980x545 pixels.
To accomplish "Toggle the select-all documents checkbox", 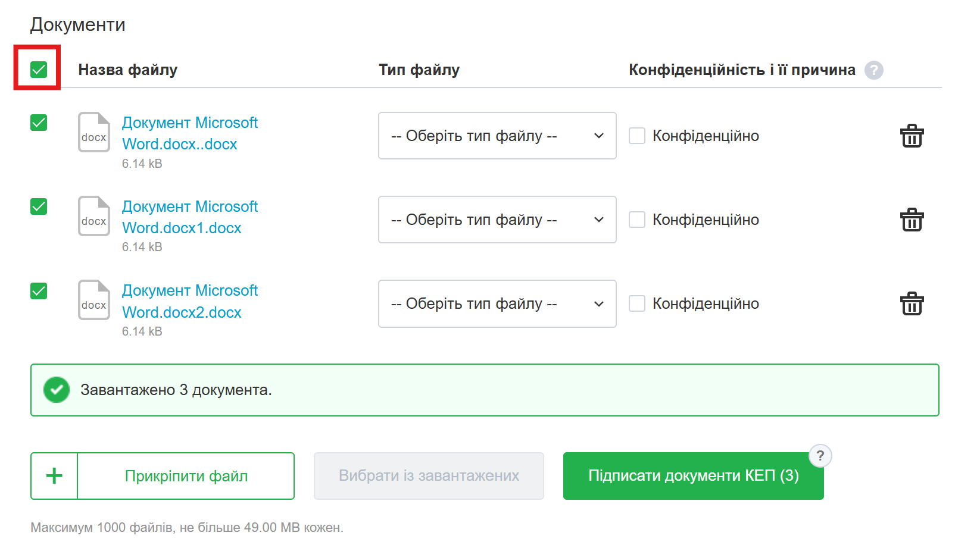I will point(39,70).
